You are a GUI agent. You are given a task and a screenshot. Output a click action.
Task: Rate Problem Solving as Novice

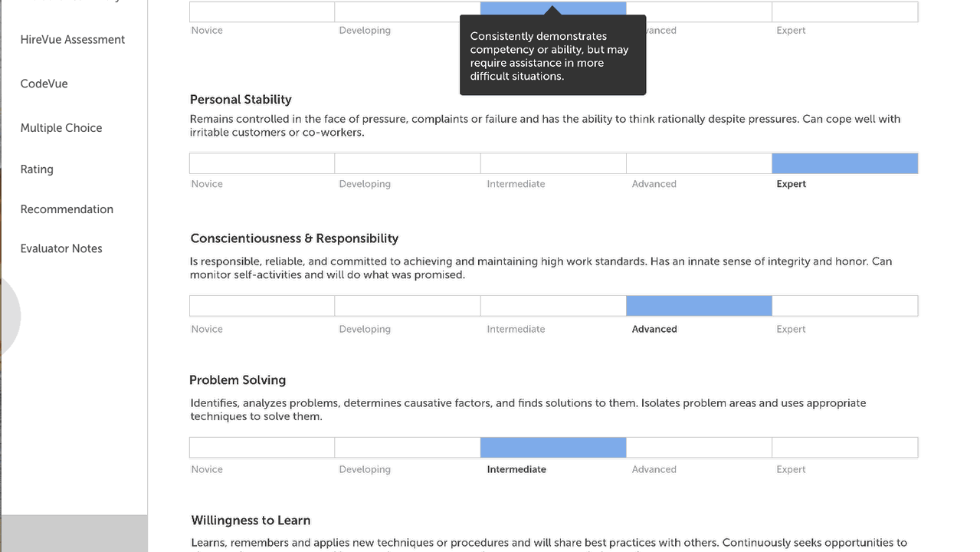click(x=262, y=448)
